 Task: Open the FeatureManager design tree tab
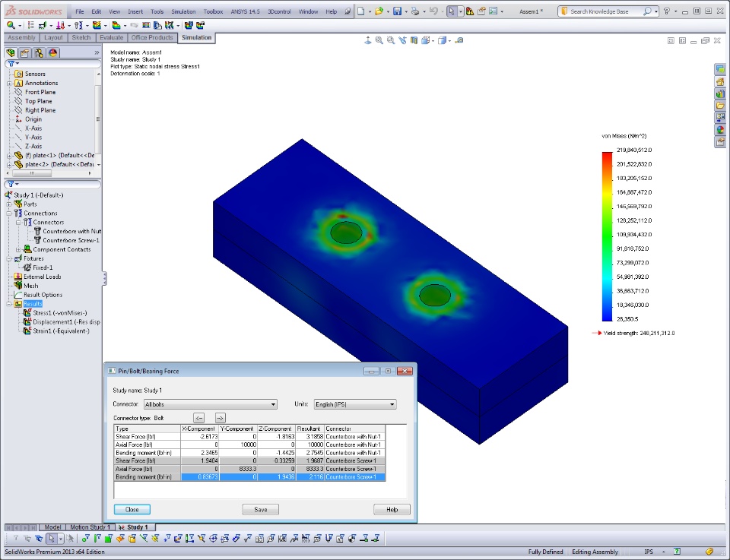(x=11, y=52)
